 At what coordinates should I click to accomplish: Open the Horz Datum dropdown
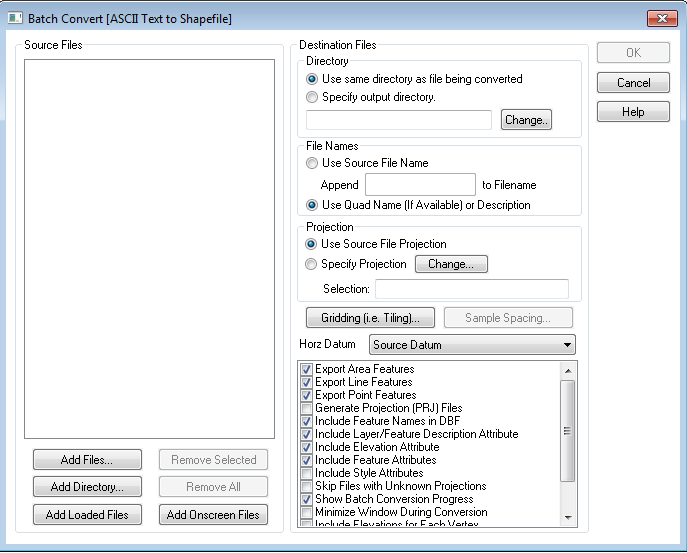[x=472, y=345]
